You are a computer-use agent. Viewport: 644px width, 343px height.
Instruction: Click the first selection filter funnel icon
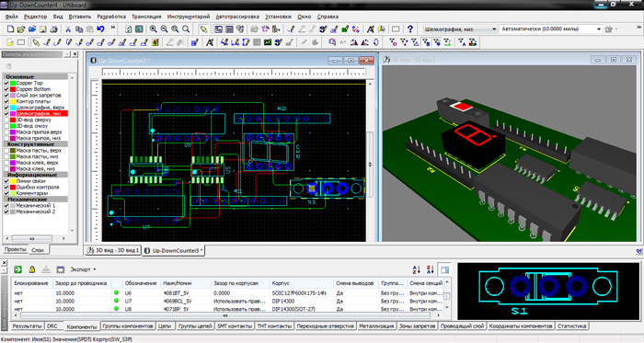(393, 42)
